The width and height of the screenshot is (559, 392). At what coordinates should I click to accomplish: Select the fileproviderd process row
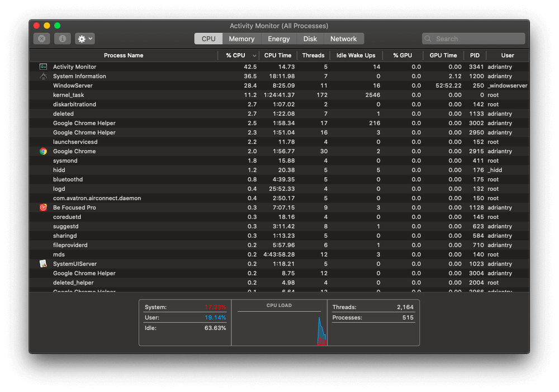(x=279, y=245)
